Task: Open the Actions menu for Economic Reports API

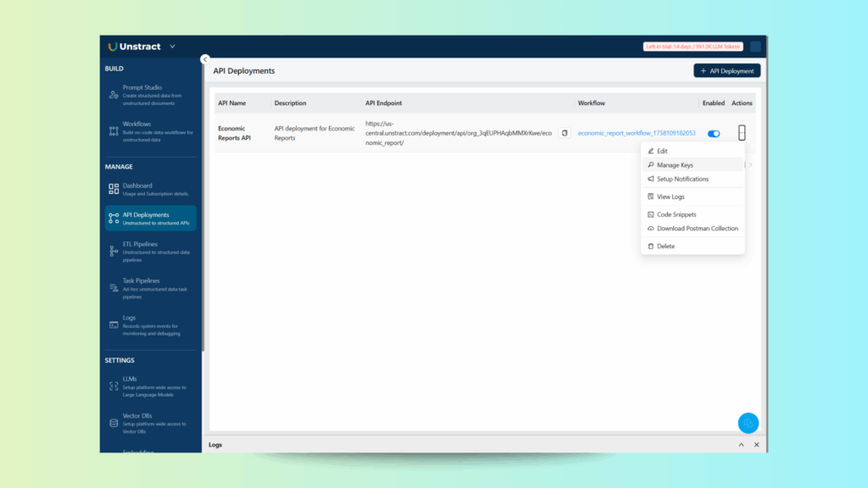Action: coord(742,133)
